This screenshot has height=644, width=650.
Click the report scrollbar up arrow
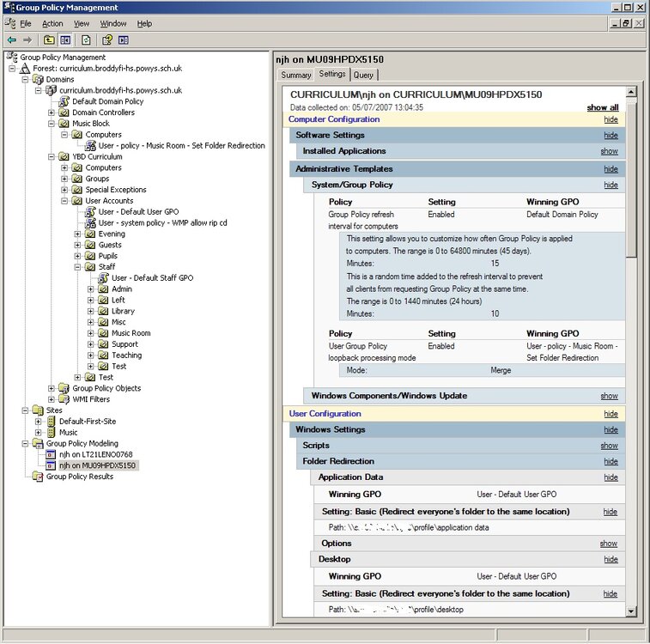pyautogui.click(x=631, y=92)
